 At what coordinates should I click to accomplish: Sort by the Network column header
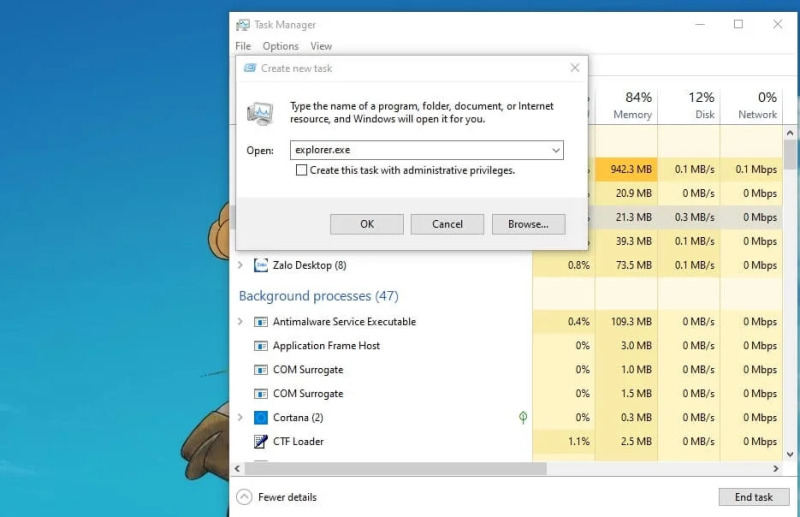click(x=751, y=105)
